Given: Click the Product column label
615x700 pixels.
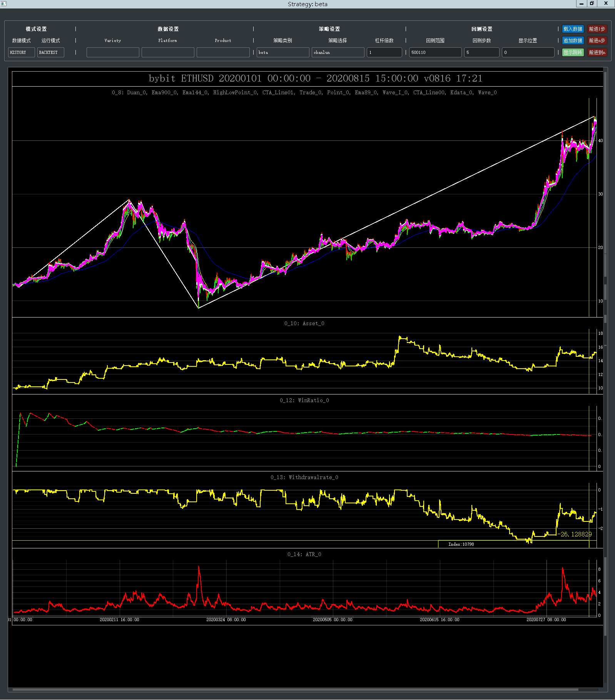Looking at the screenshot, I should point(223,40).
